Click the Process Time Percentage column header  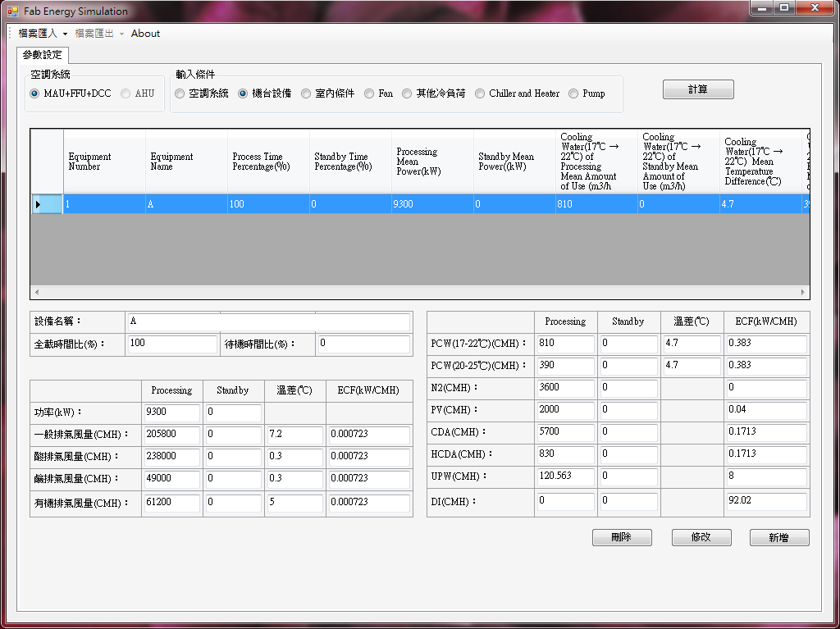[268, 162]
